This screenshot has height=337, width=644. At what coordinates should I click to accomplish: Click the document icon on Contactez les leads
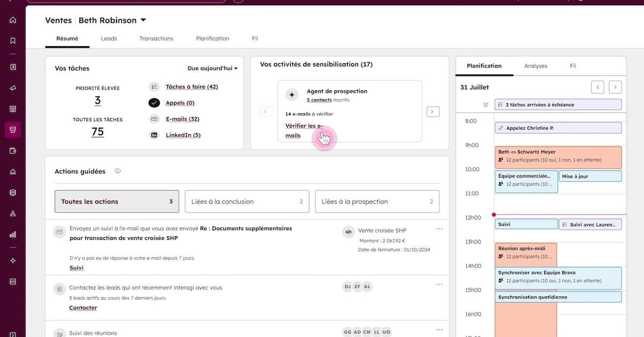point(59,289)
